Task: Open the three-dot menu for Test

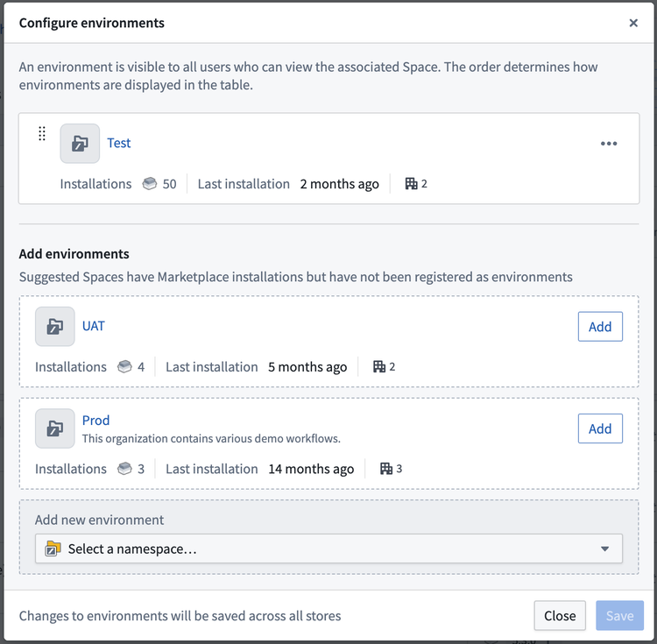Action: [x=609, y=144]
